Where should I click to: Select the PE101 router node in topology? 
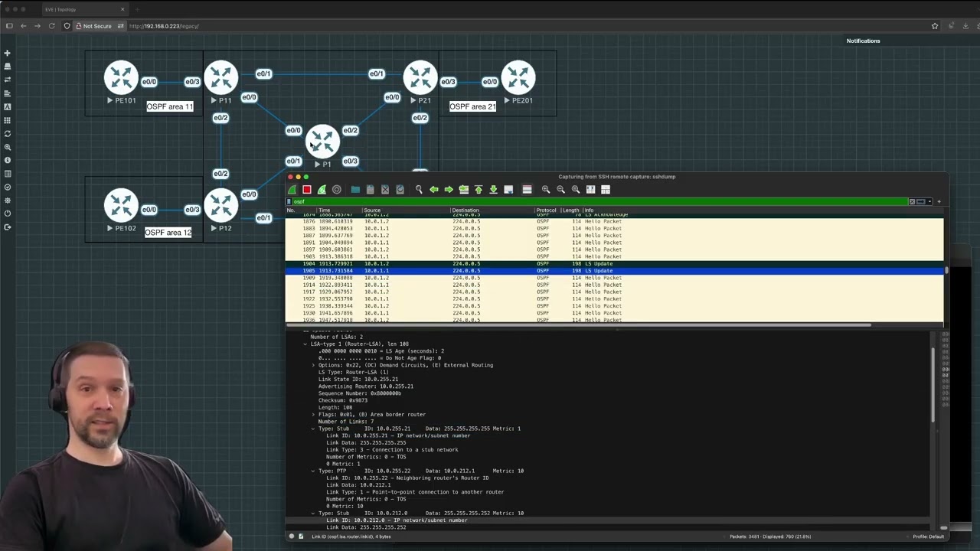(121, 78)
